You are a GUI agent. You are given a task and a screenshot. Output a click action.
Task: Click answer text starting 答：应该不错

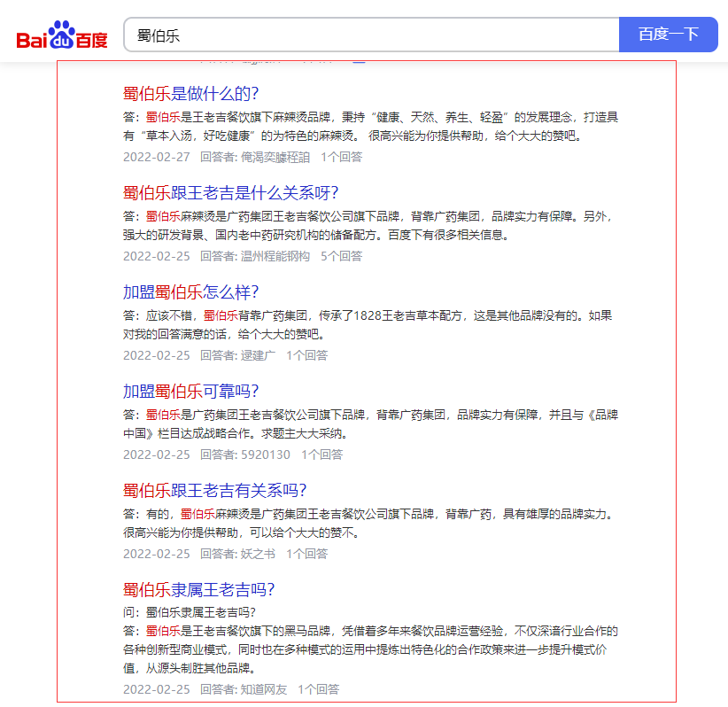[368, 325]
